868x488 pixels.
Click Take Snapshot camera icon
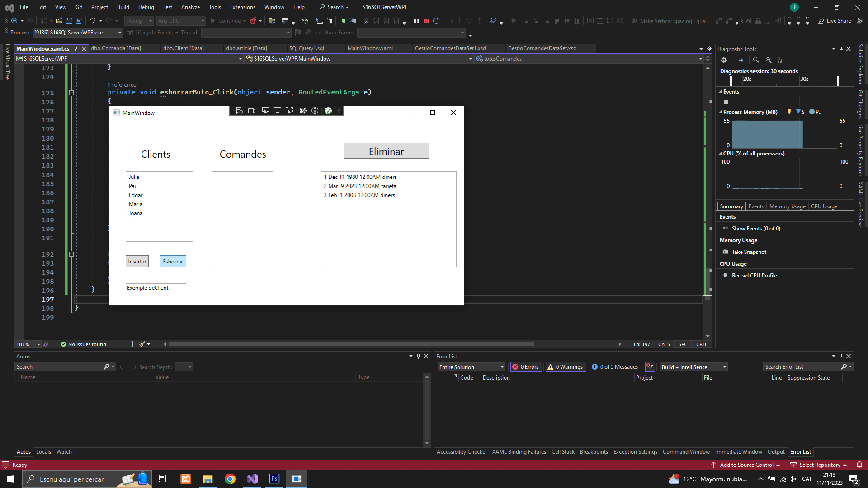point(726,252)
